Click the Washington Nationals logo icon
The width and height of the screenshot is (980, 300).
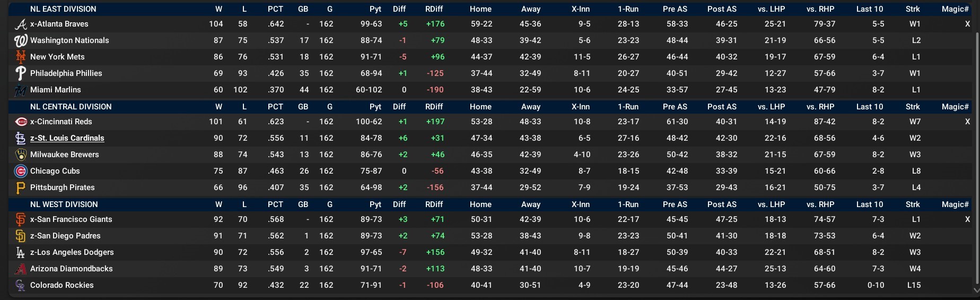click(x=21, y=41)
